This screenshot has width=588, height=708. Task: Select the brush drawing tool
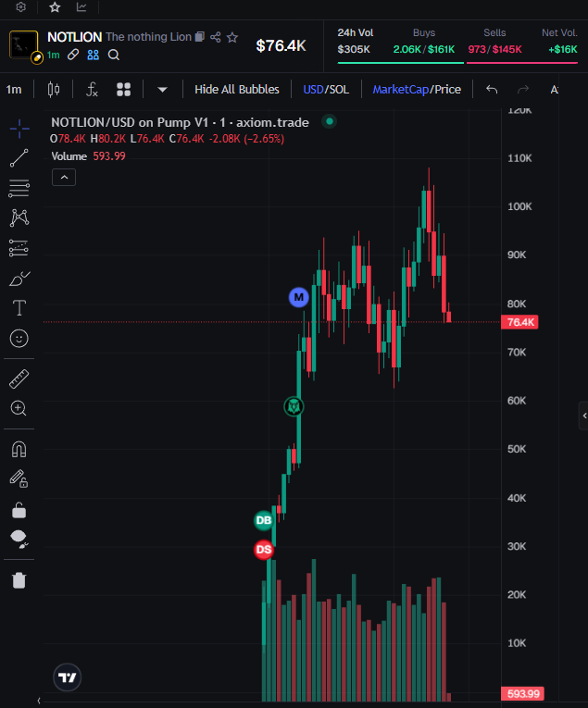point(19,279)
